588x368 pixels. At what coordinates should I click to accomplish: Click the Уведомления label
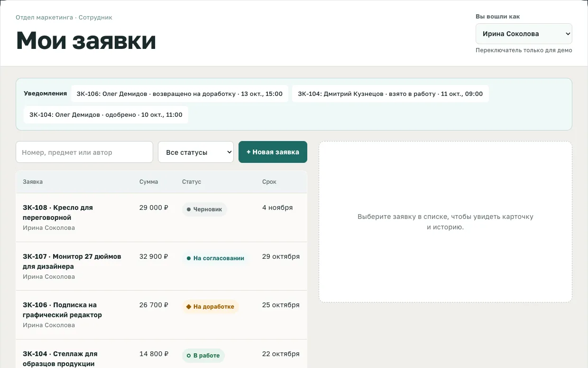tap(46, 94)
